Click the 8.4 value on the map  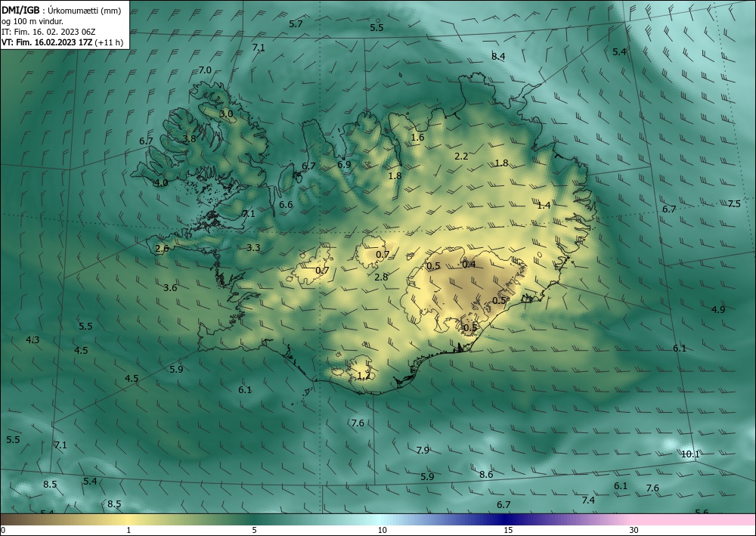click(x=498, y=57)
